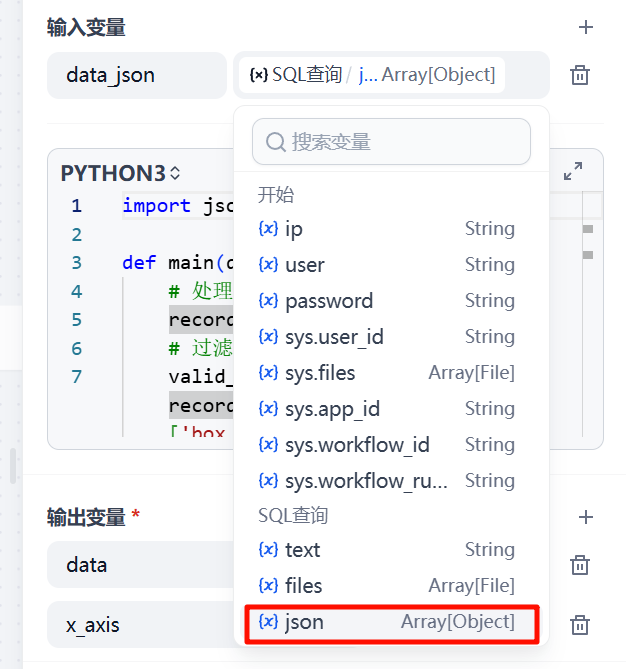Click code line 3 def main
This screenshot has height=669, width=626.
[178, 263]
